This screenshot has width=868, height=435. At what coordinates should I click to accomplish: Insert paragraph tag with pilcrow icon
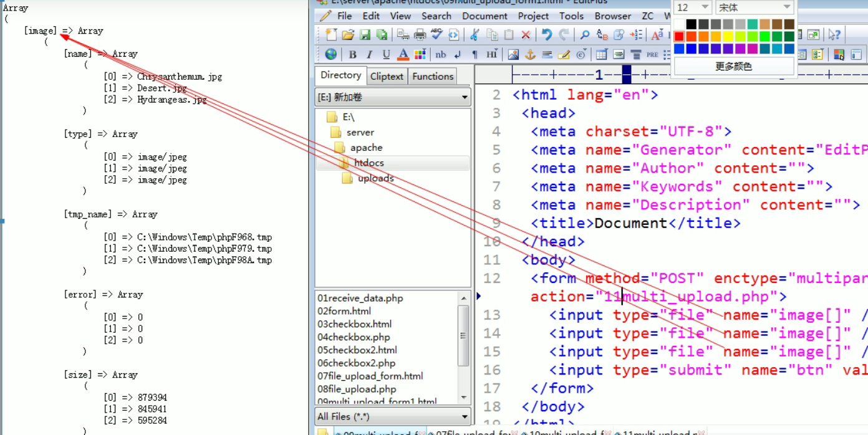click(475, 55)
